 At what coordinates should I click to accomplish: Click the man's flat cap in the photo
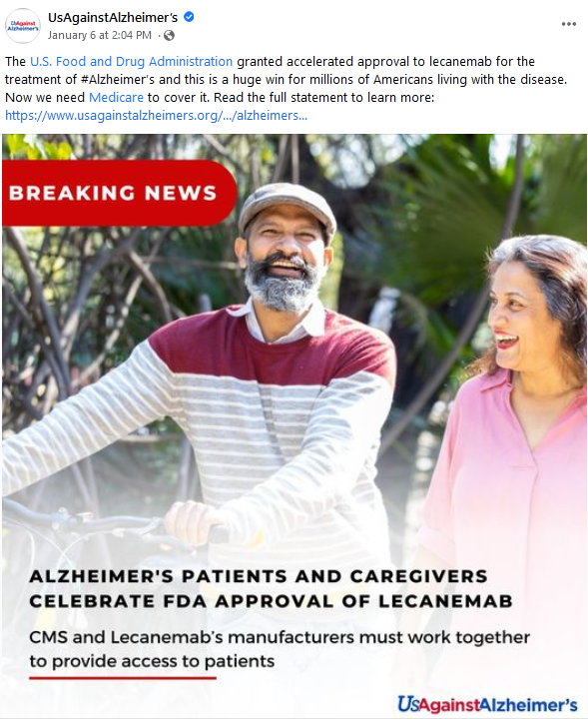click(288, 207)
